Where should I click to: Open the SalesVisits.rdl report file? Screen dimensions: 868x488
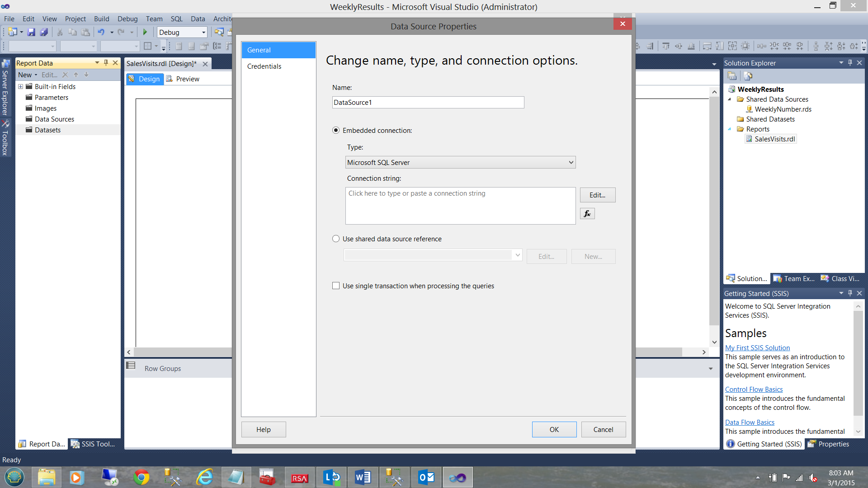coord(774,139)
